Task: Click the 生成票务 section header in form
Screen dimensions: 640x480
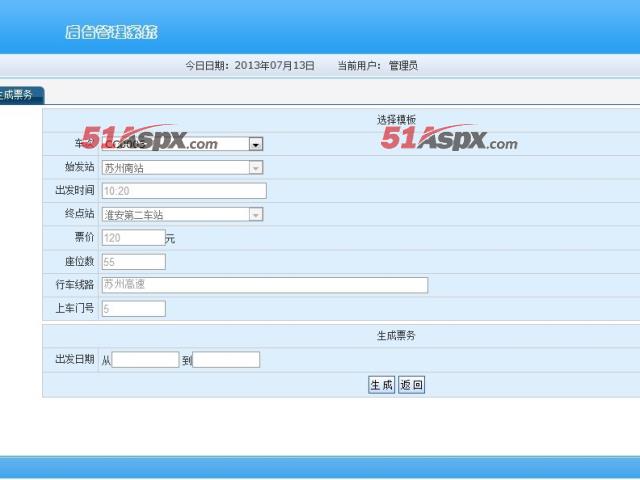Action: tap(396, 336)
